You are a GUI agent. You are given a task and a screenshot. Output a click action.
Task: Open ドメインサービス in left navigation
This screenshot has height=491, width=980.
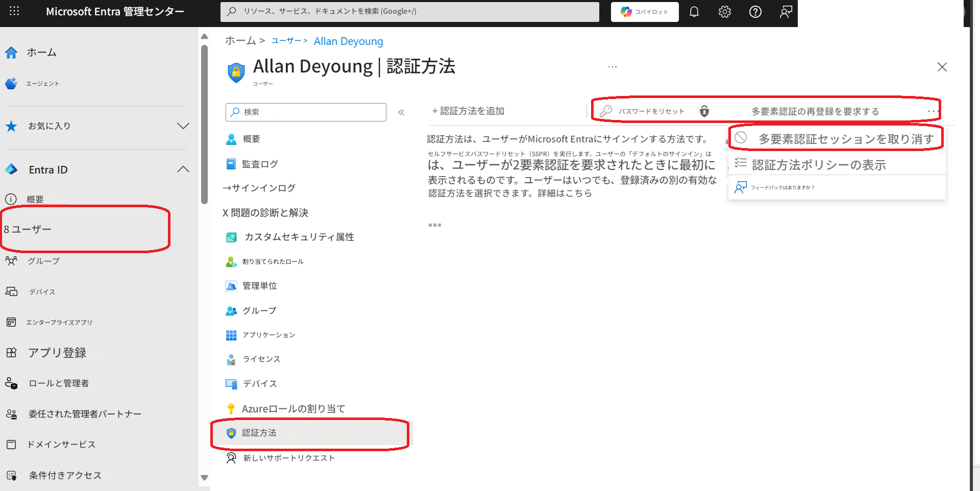[61, 445]
